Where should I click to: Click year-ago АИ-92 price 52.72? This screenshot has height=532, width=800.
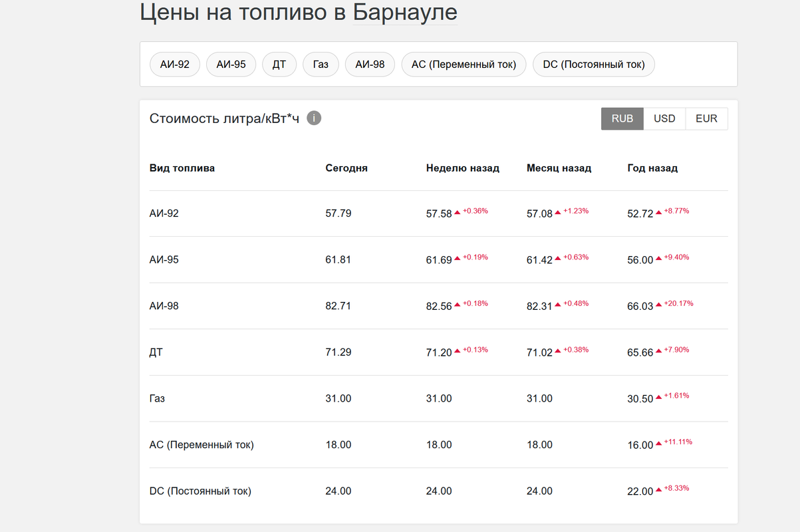tap(640, 214)
